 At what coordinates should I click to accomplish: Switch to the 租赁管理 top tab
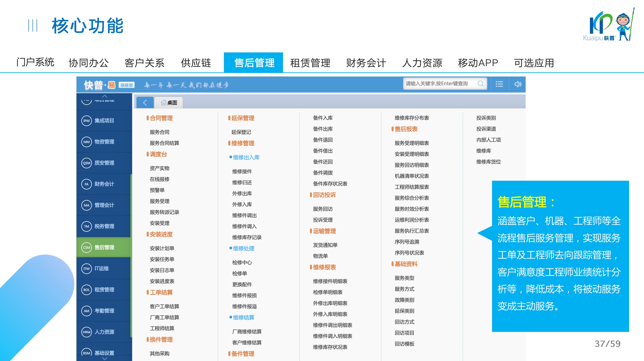point(310,63)
